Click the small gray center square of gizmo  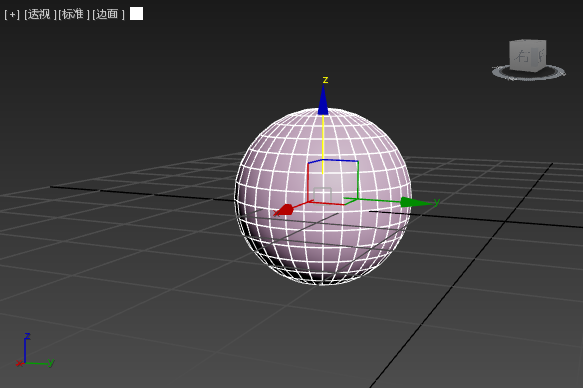point(322,195)
